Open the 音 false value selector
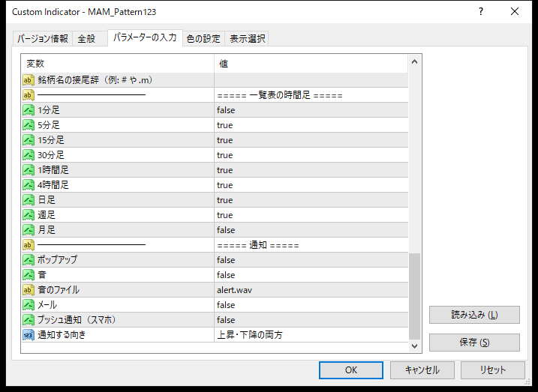 tap(311, 275)
